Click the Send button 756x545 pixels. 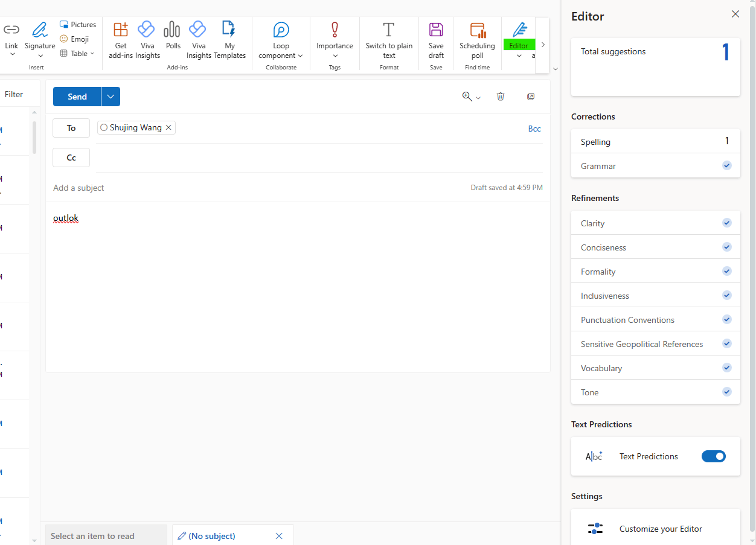[77, 97]
